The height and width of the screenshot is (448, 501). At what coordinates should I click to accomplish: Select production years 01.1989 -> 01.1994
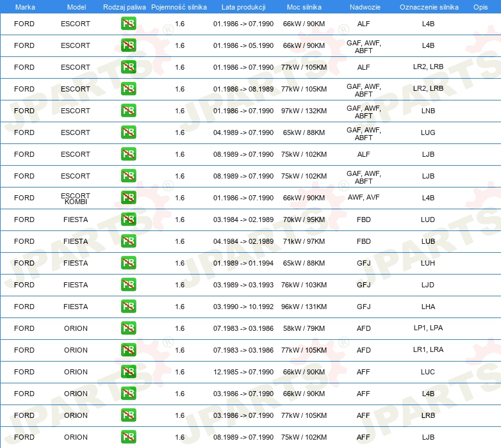point(243,263)
